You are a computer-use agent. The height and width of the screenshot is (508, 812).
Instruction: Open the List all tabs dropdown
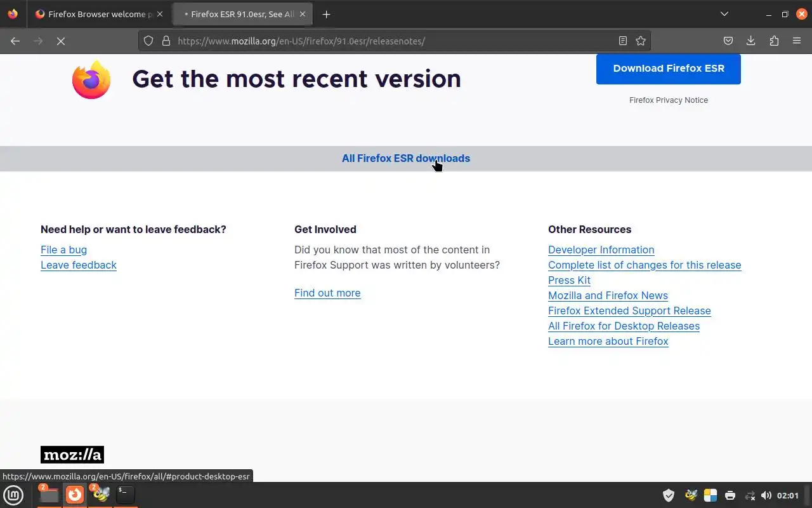click(x=724, y=14)
